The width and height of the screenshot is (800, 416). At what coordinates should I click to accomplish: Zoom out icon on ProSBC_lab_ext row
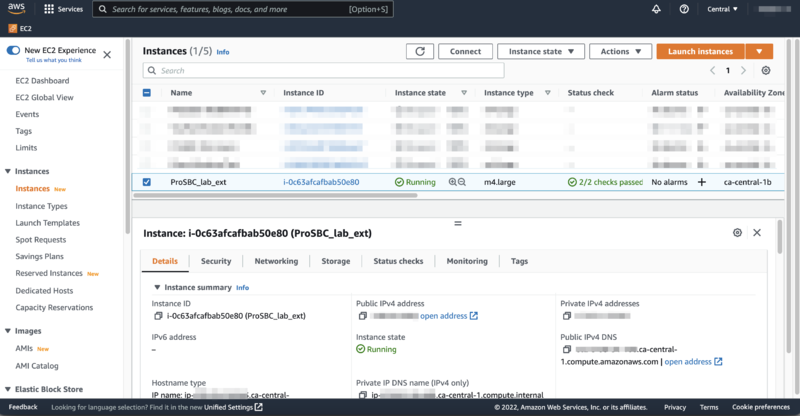click(x=462, y=182)
